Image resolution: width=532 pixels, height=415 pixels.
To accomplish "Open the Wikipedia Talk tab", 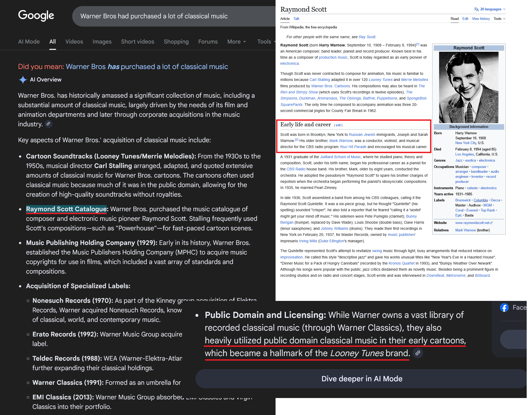I will 296,19.
